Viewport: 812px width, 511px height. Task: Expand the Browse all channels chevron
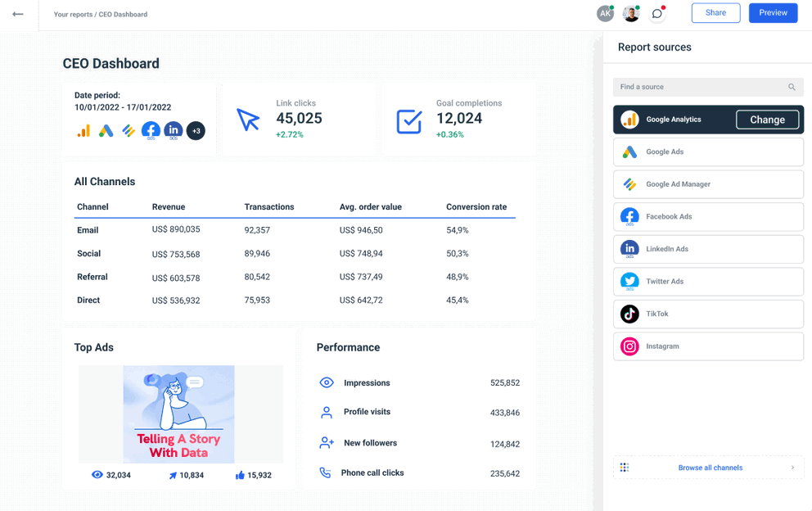[x=791, y=467]
